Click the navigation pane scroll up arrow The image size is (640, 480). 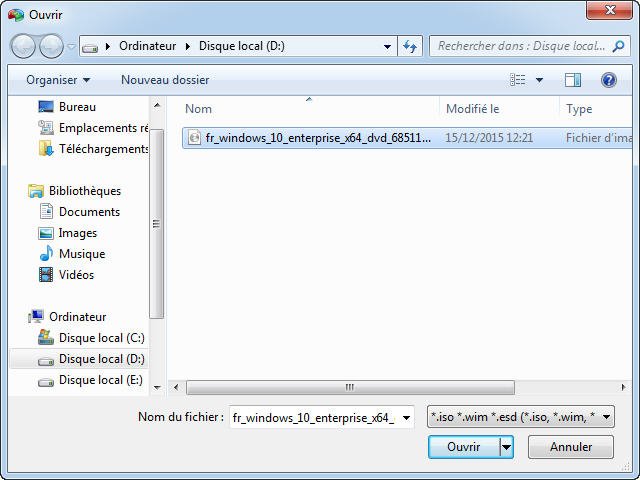(x=157, y=105)
